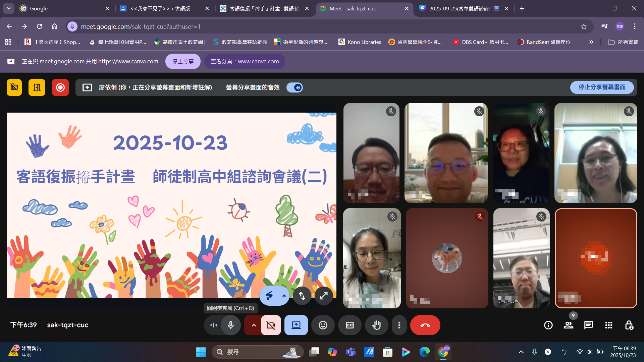Image resolution: width=644 pixels, height=362 pixels.
Task: Open the activities grid icon
Action: (608, 325)
